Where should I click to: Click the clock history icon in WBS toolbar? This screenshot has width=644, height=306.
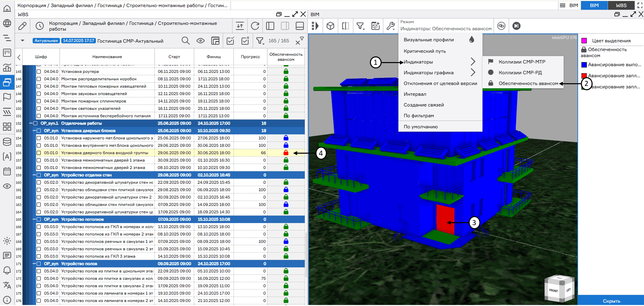click(x=40, y=26)
